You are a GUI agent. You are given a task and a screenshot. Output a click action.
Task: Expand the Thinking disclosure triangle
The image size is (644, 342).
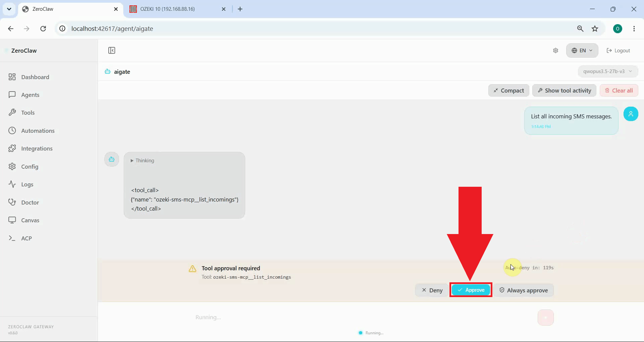(132, 161)
